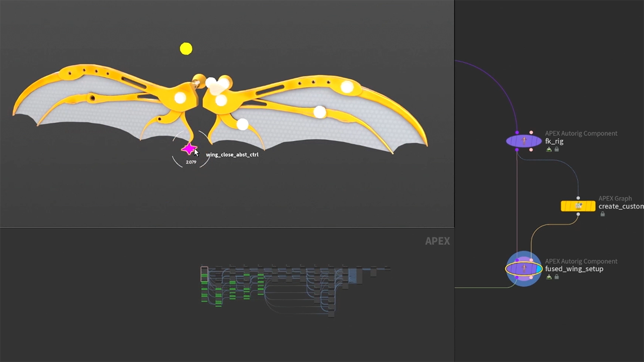Click the bottom output connector of create_custom node
Image resolution: width=644 pixels, height=362 pixels.
pyautogui.click(x=578, y=215)
